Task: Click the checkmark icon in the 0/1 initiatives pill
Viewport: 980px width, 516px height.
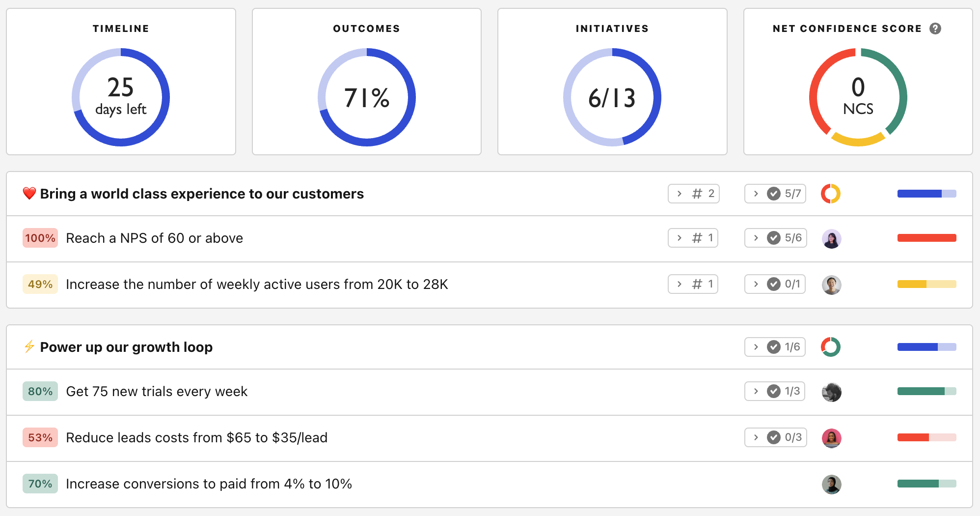Action: [774, 284]
